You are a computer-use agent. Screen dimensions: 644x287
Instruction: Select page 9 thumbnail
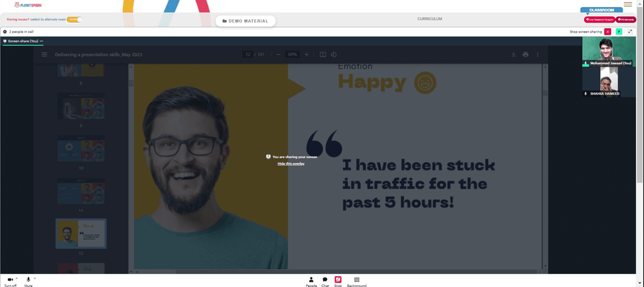tap(81, 106)
